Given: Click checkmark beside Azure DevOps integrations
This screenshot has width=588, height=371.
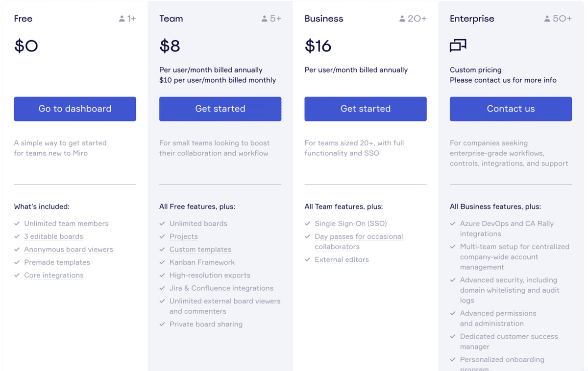Looking at the screenshot, I should tap(453, 224).
